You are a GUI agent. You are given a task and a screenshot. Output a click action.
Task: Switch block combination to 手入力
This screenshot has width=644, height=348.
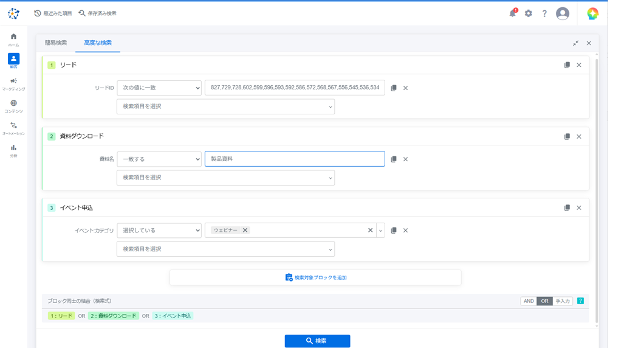[563, 301]
